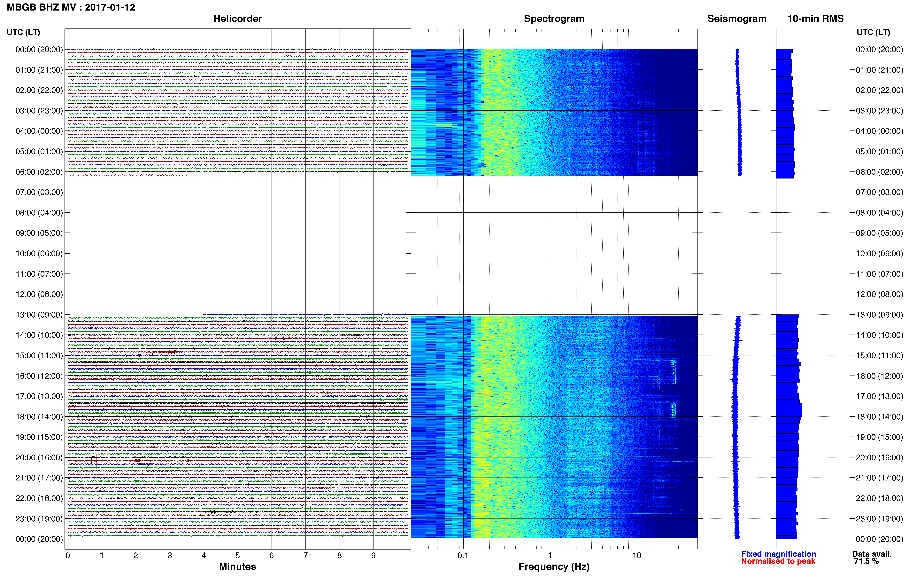Click the minute tick label '5'
Viewport: 924px width, 578px height.
tap(238, 555)
